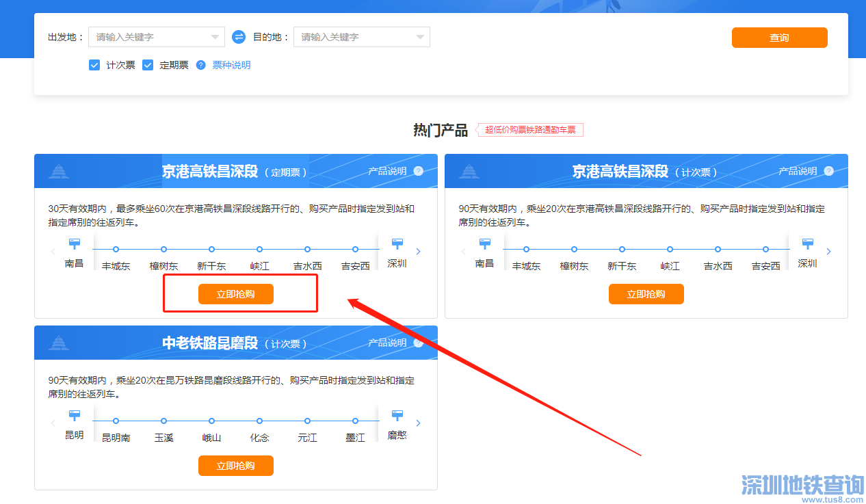Click the 中老铁路昆磨段 title text
Image resolution: width=866 pixels, height=504 pixels.
pyautogui.click(x=210, y=343)
